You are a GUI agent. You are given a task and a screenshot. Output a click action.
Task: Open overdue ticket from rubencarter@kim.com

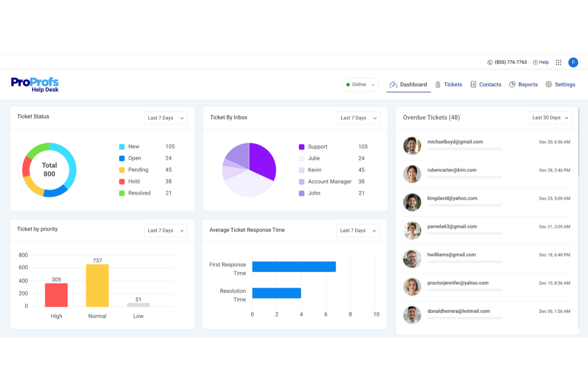[487, 174]
